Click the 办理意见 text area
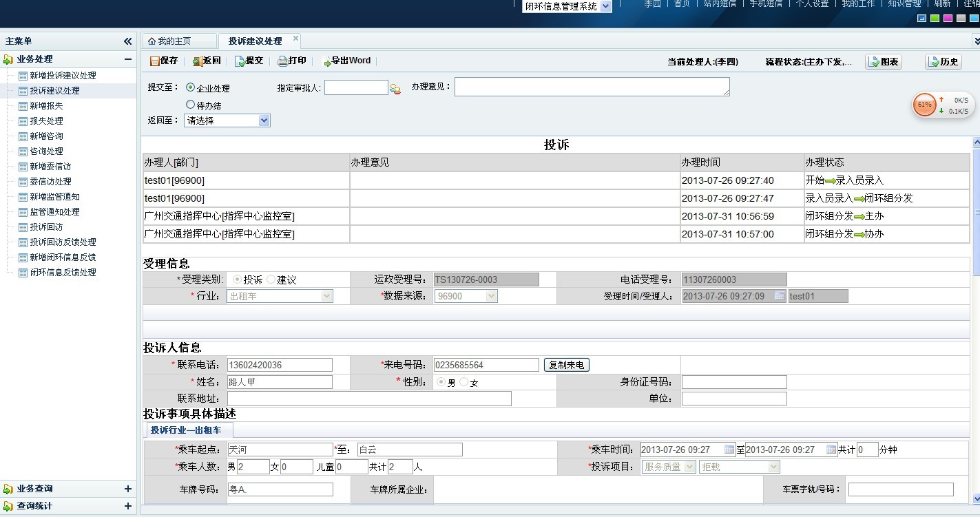 tap(592, 87)
